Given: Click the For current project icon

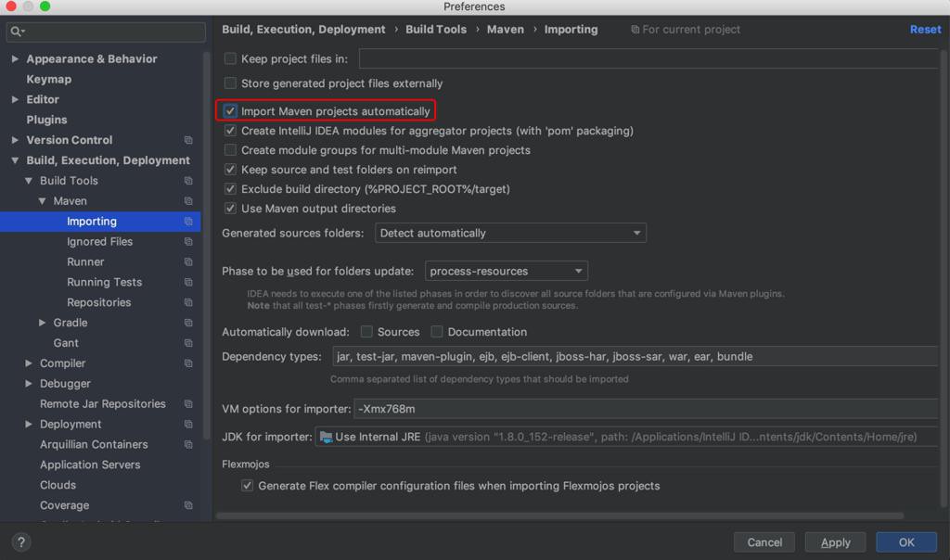Looking at the screenshot, I should (635, 29).
